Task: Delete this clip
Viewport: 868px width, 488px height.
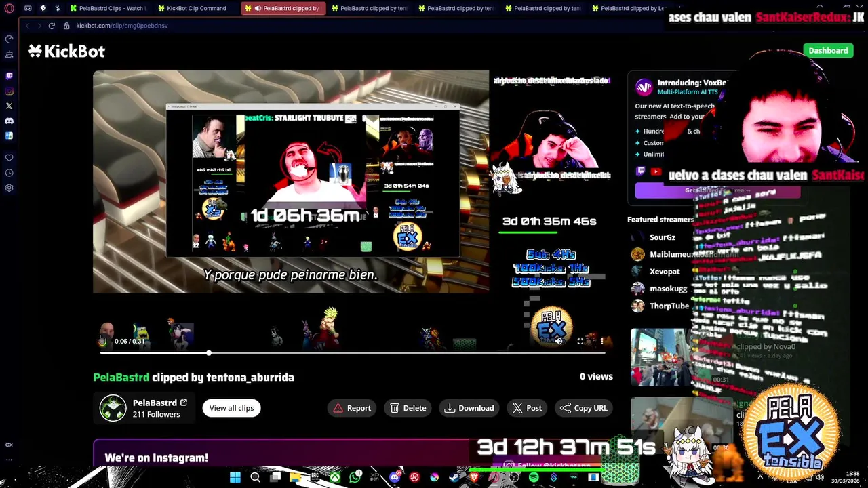Action: tap(408, 408)
